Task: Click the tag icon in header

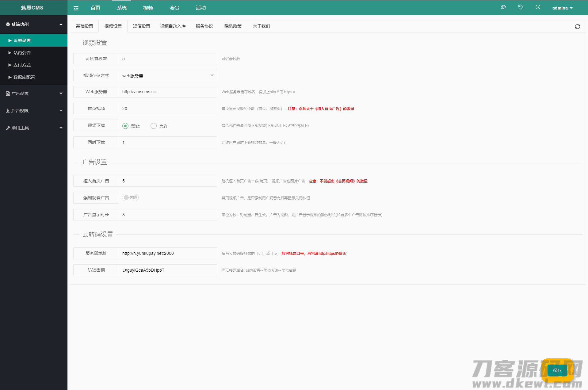Action: point(520,7)
